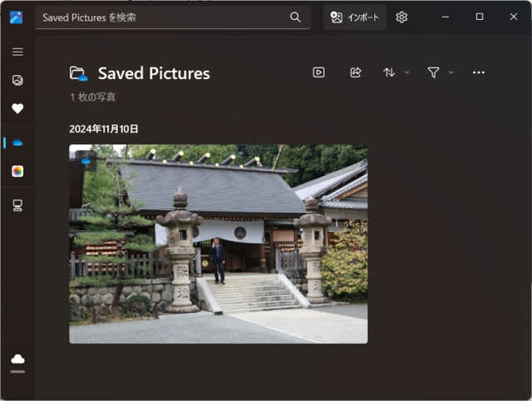Click the 2024年11月10日 date header
The image size is (532, 401).
tap(104, 129)
